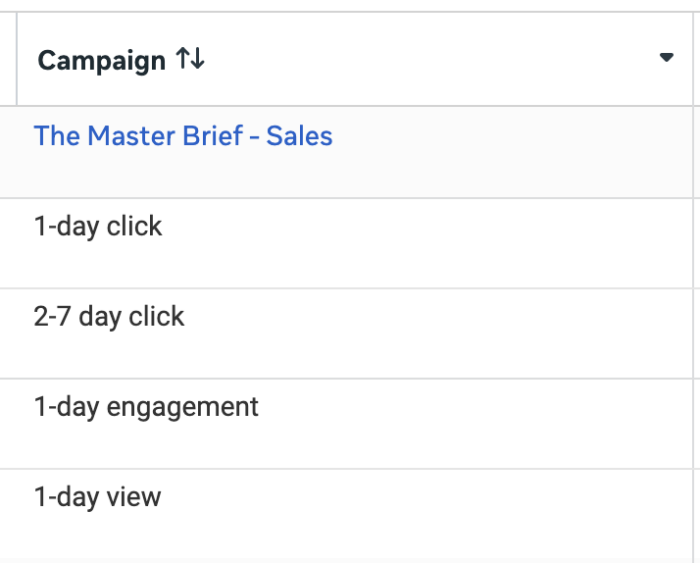The image size is (700, 563).
Task: Click the down arrow in Campaign sort icon
Action: (198, 58)
